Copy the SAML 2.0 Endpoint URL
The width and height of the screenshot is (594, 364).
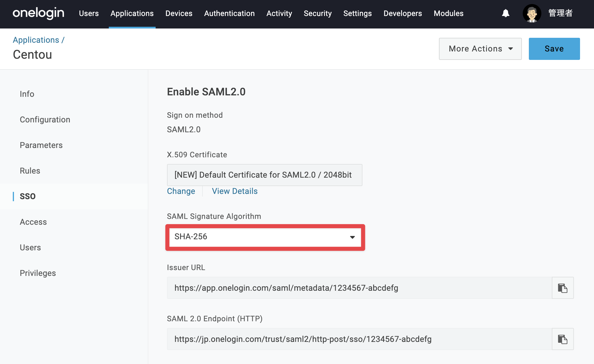tap(563, 339)
